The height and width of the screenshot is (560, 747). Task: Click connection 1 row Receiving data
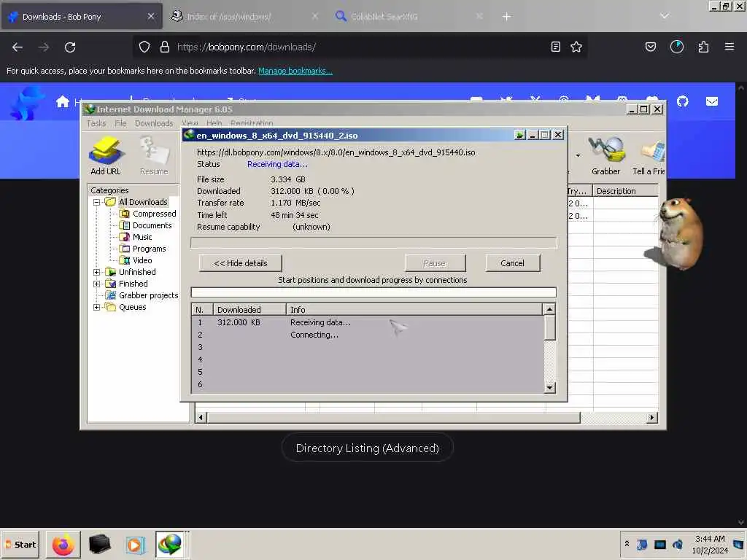[x=368, y=322]
